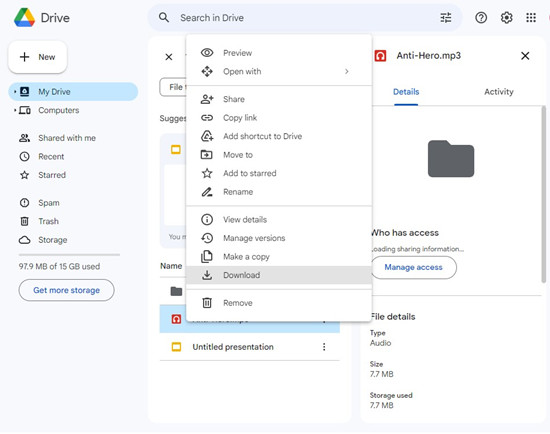The height and width of the screenshot is (434, 550).
Task: Click the details panel scrollbar
Action: [544, 194]
